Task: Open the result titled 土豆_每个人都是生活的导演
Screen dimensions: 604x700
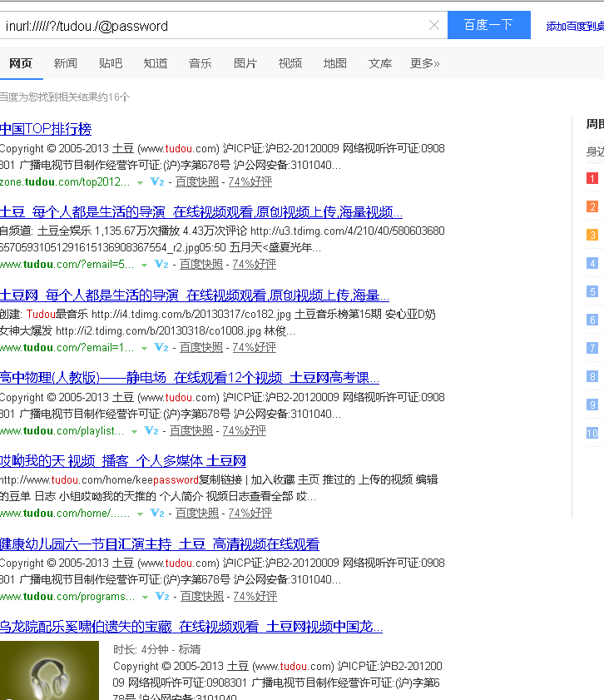Action: tap(201, 212)
